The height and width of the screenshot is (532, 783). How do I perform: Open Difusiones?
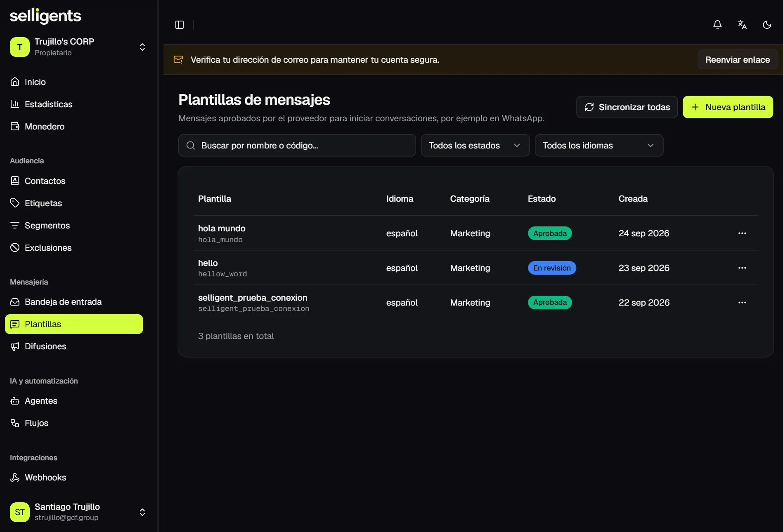click(x=74, y=346)
